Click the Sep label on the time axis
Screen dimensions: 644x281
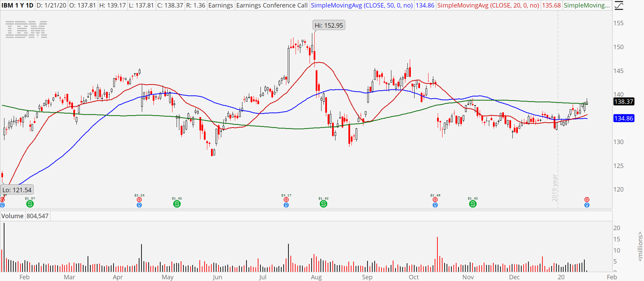coord(367,277)
